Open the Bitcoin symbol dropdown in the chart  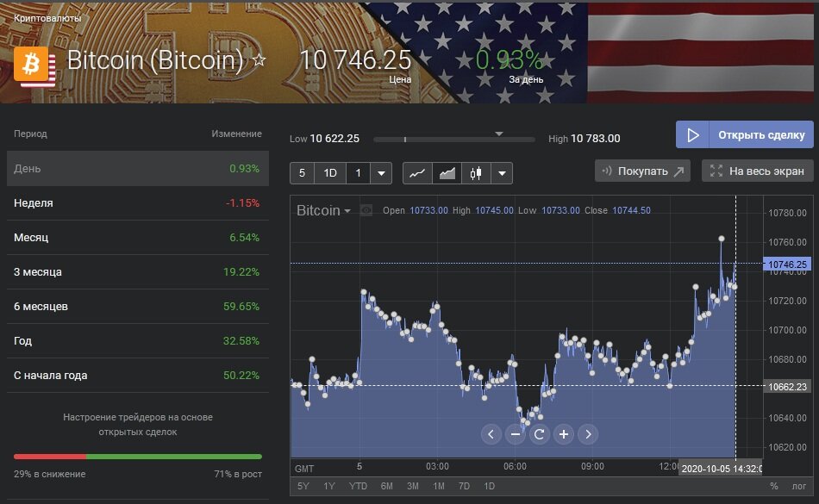pos(324,210)
